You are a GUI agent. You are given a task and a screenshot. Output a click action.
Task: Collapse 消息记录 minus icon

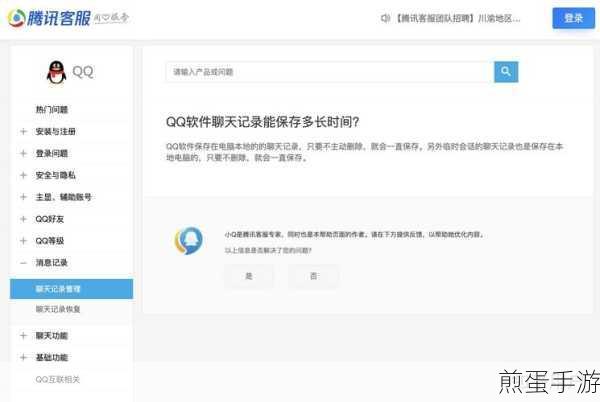coord(23,263)
